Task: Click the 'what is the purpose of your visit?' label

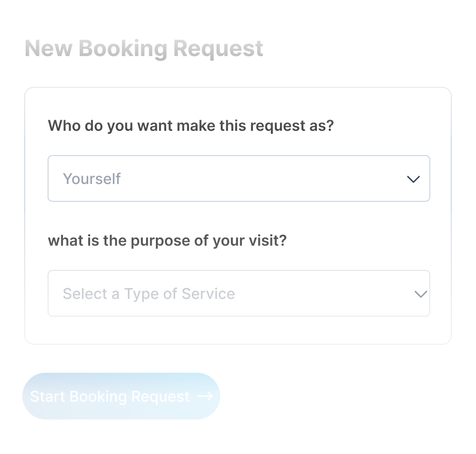Action: point(167,241)
